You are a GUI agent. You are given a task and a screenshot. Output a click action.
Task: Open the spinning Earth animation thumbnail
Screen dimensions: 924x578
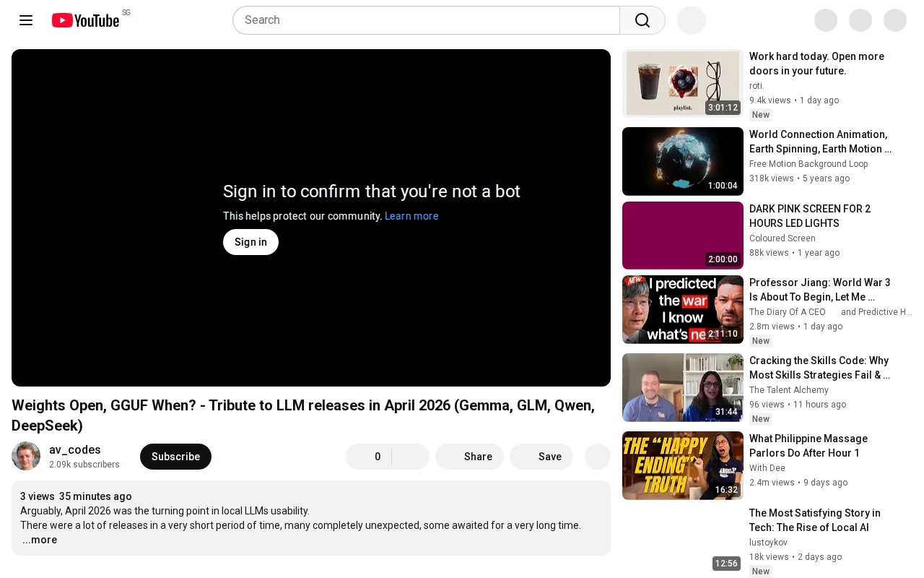click(x=683, y=161)
